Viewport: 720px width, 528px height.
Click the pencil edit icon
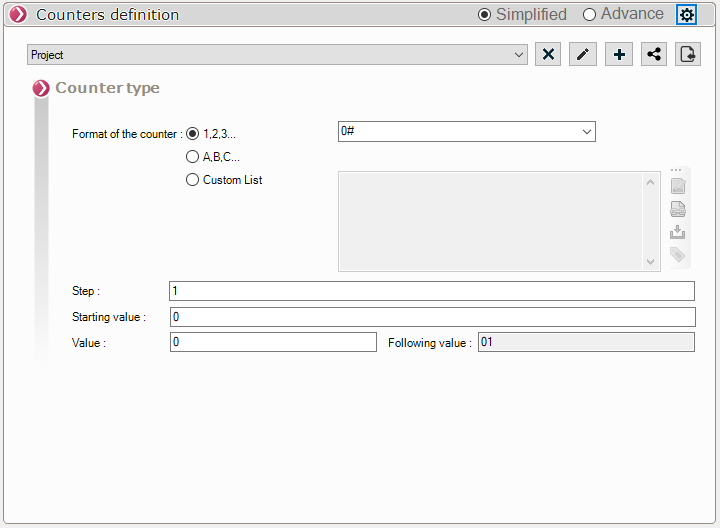(x=583, y=55)
